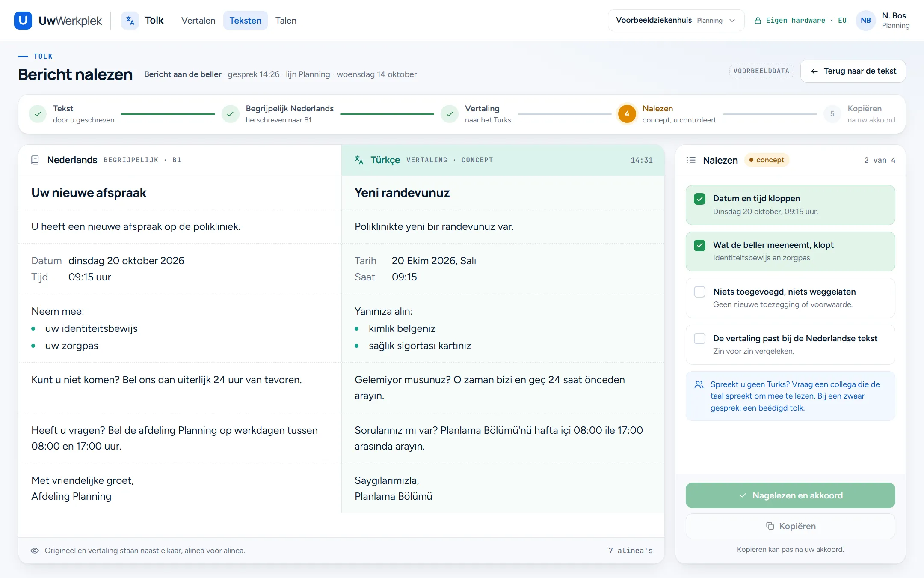
Task: Click the Turkish sentence 'Poliklinikte yeni bir randevunuz var.'
Action: click(x=434, y=226)
